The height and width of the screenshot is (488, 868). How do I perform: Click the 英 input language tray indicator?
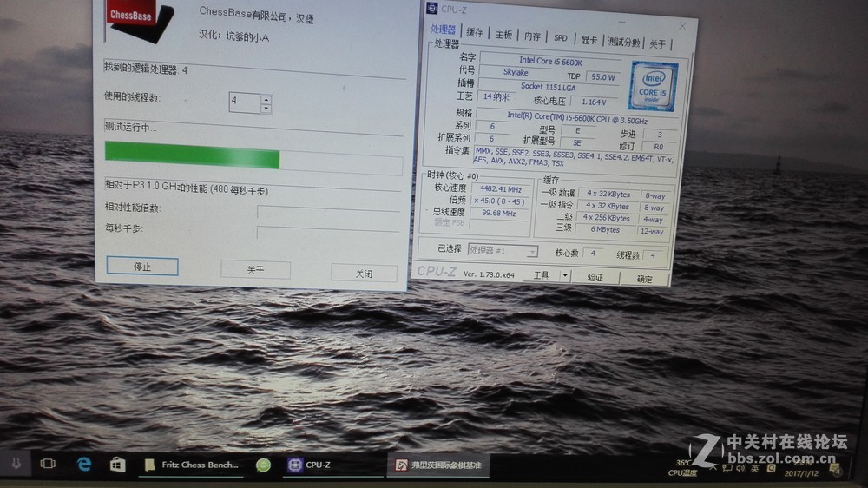pyautogui.click(x=754, y=469)
